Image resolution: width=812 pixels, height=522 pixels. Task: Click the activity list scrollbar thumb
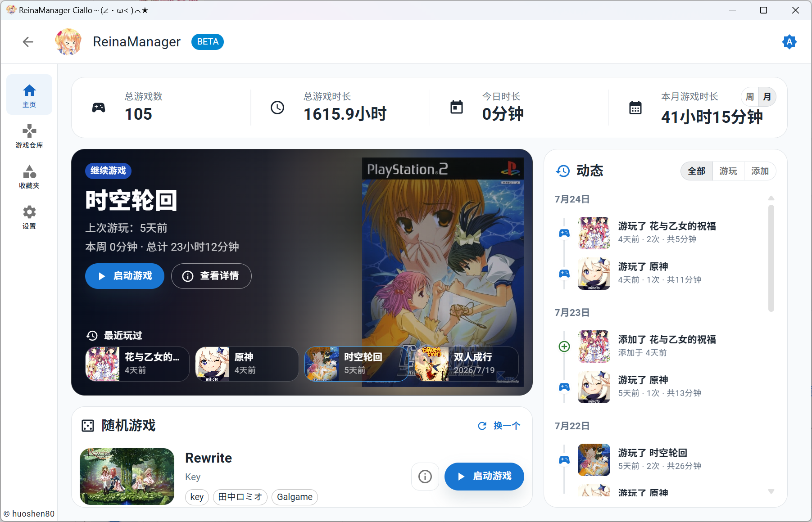(771, 258)
